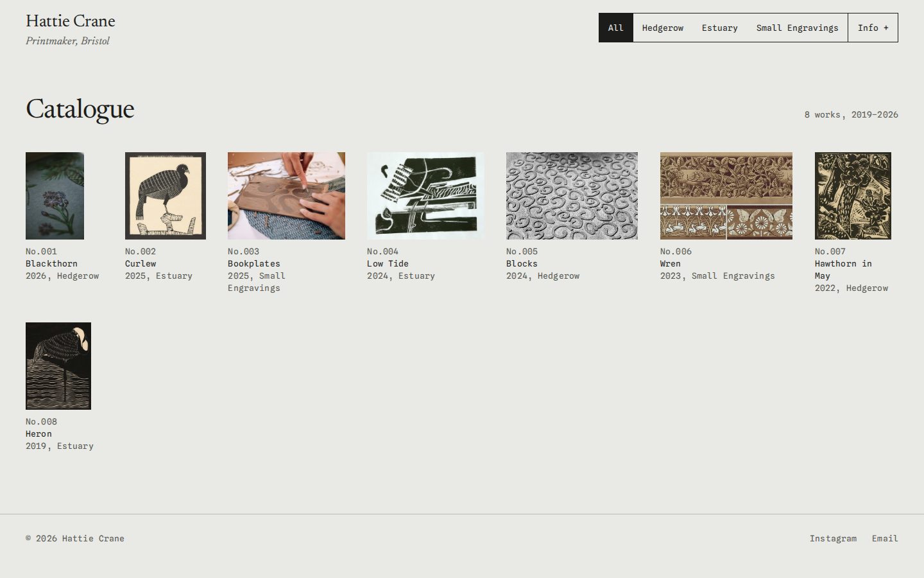Click the © 2026 Hattie Crane notice

click(x=75, y=538)
